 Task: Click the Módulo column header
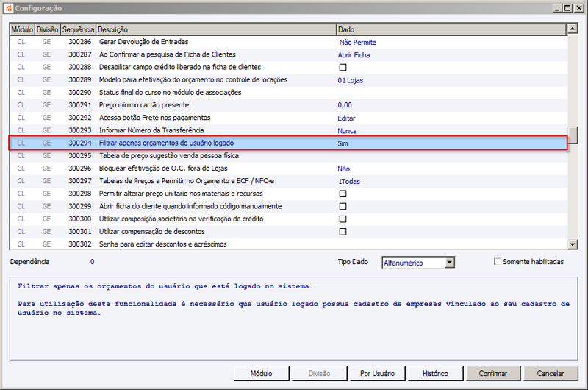pyautogui.click(x=22, y=29)
